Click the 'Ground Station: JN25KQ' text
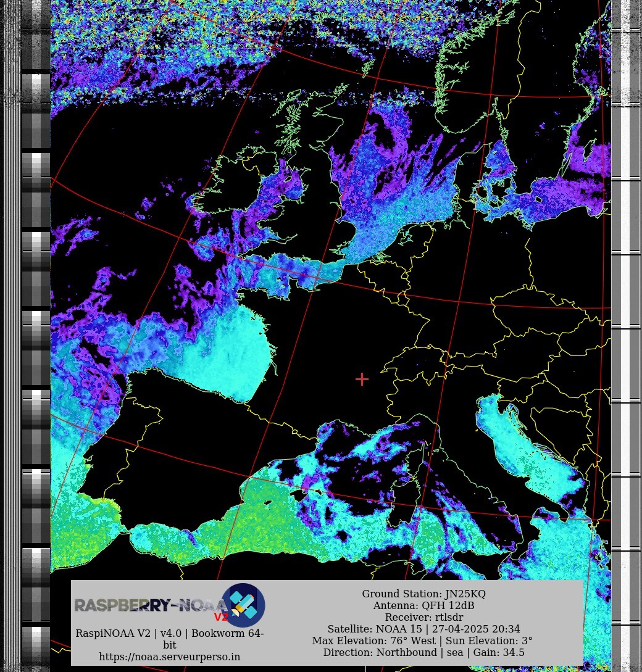 (x=423, y=594)
